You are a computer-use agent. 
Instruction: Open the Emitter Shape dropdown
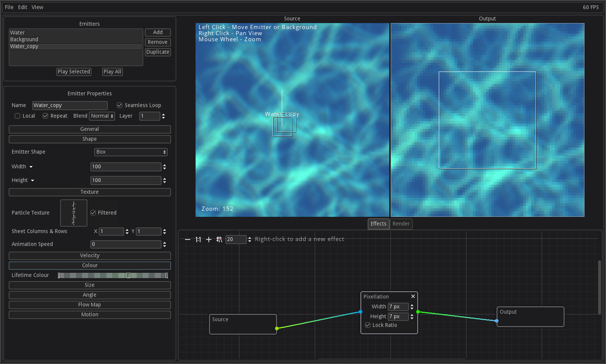pyautogui.click(x=131, y=152)
